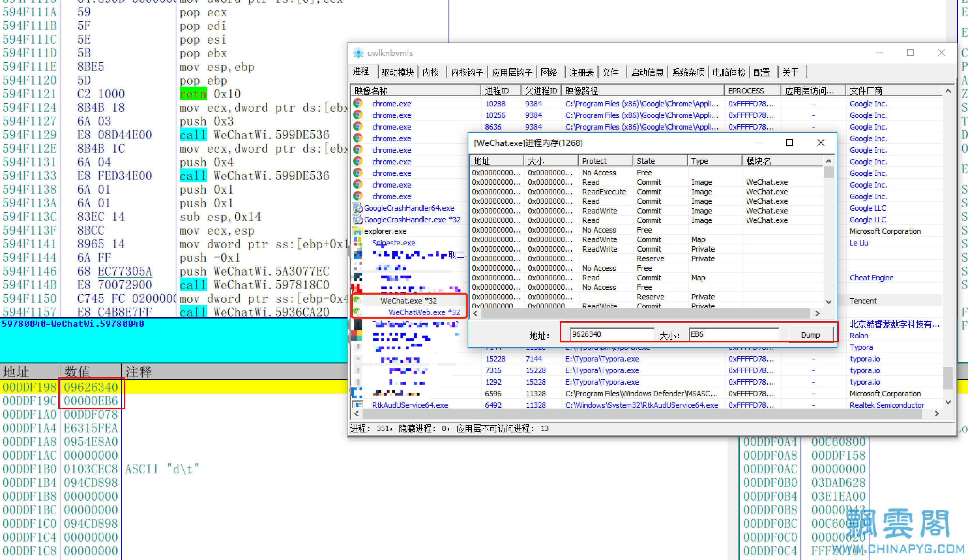Screen dimensions: 968x560
Task: Click the Dump button
Action: tap(810, 335)
